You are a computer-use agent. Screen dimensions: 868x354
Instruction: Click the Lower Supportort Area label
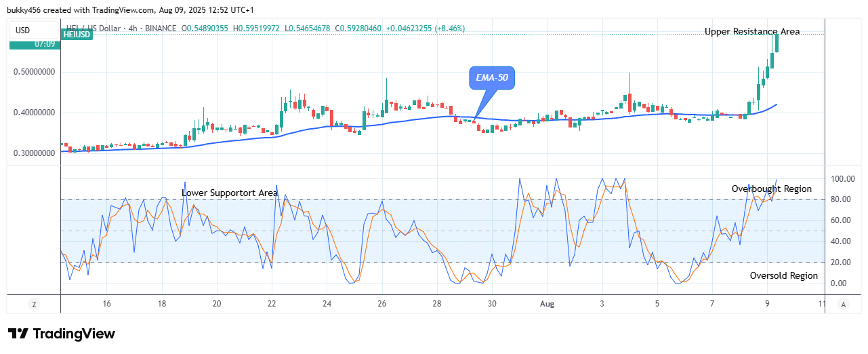tap(230, 193)
